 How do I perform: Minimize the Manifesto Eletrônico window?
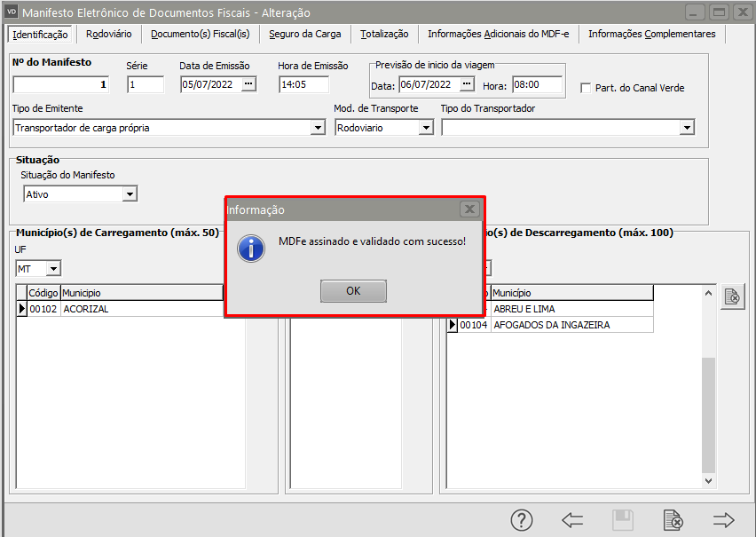pyautogui.click(x=694, y=12)
